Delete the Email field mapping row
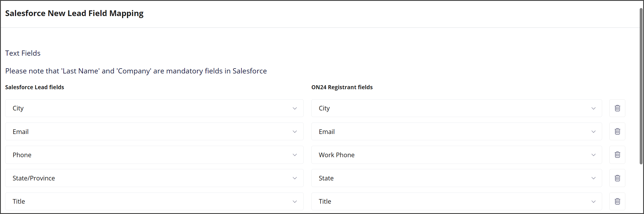 (617, 131)
